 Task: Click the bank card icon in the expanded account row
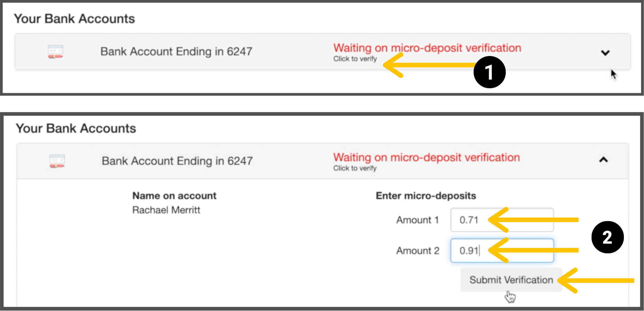click(x=57, y=161)
